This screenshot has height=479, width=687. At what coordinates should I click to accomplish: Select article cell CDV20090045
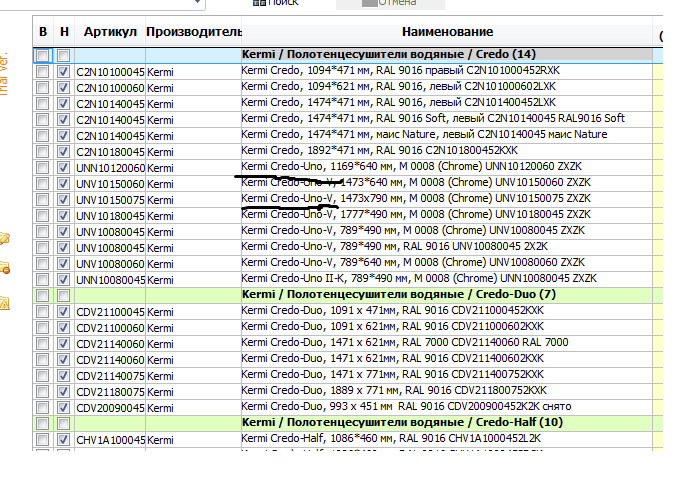click(110, 408)
